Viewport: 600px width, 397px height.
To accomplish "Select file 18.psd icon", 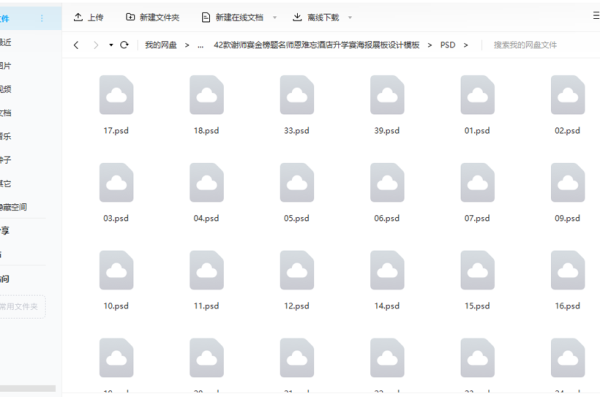I will tap(207, 95).
